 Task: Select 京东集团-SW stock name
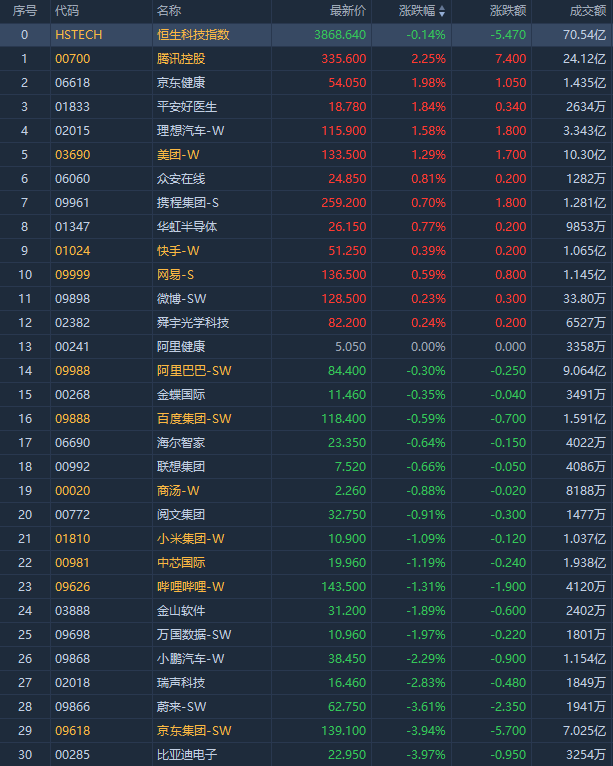coord(194,730)
